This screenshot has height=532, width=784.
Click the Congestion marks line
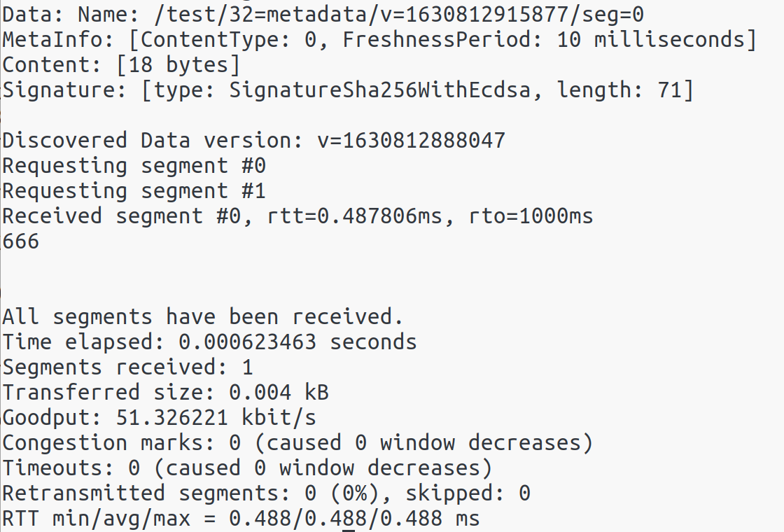click(x=297, y=443)
